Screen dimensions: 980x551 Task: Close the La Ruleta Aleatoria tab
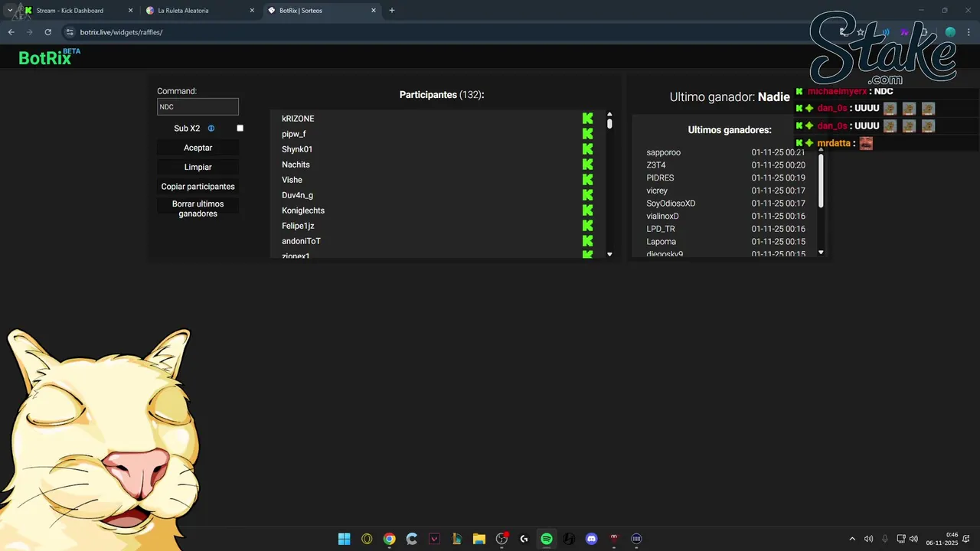point(252,11)
